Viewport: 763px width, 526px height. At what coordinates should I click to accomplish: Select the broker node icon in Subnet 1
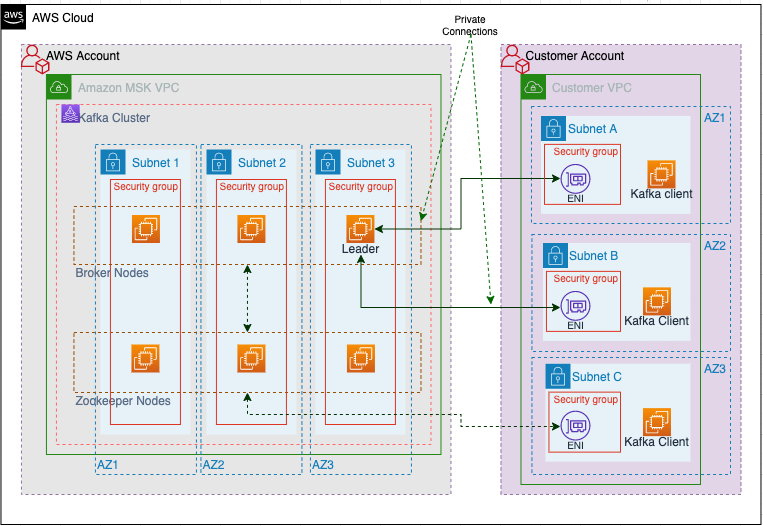[x=146, y=229]
